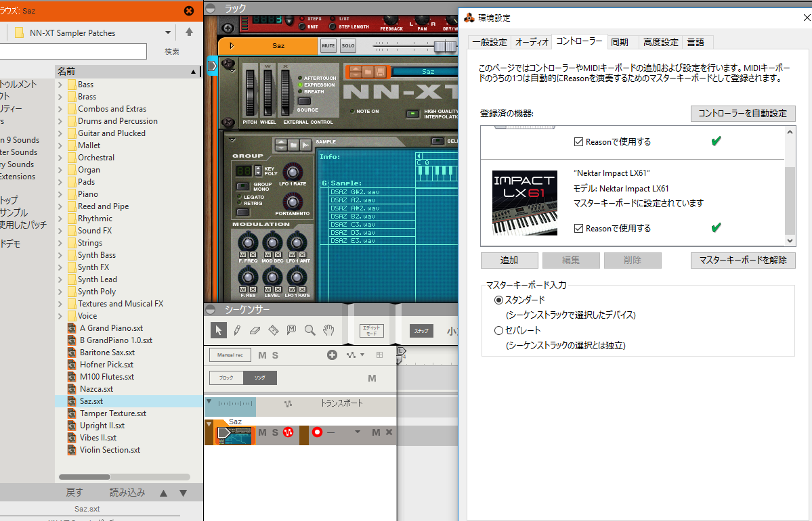The width and height of the screenshot is (812, 521).
Task: Expand the Saz mix channel triangle
Action: coord(232,45)
